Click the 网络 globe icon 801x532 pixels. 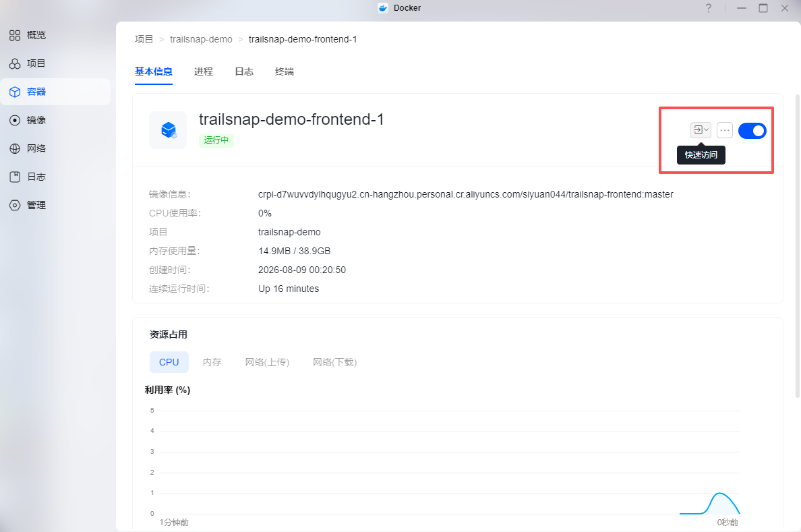pos(15,149)
